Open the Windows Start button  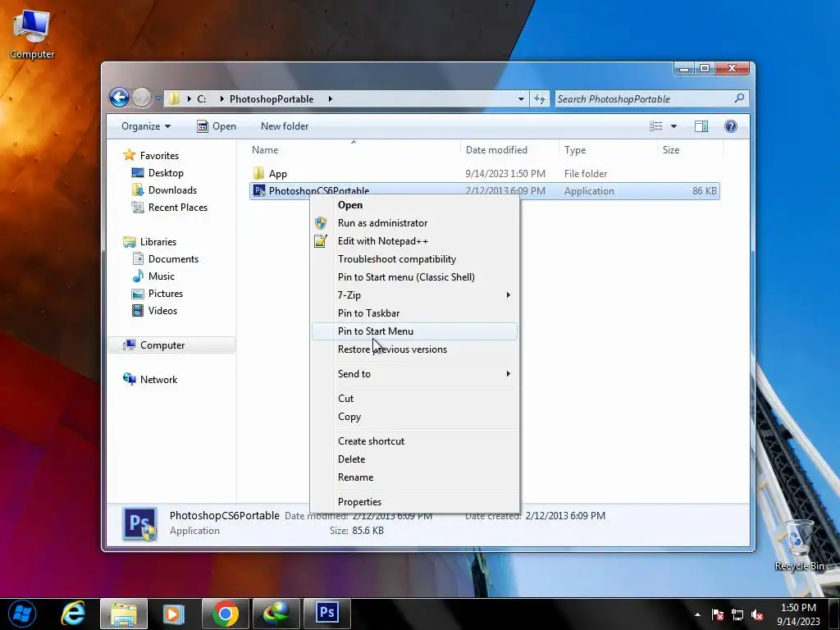[22, 614]
